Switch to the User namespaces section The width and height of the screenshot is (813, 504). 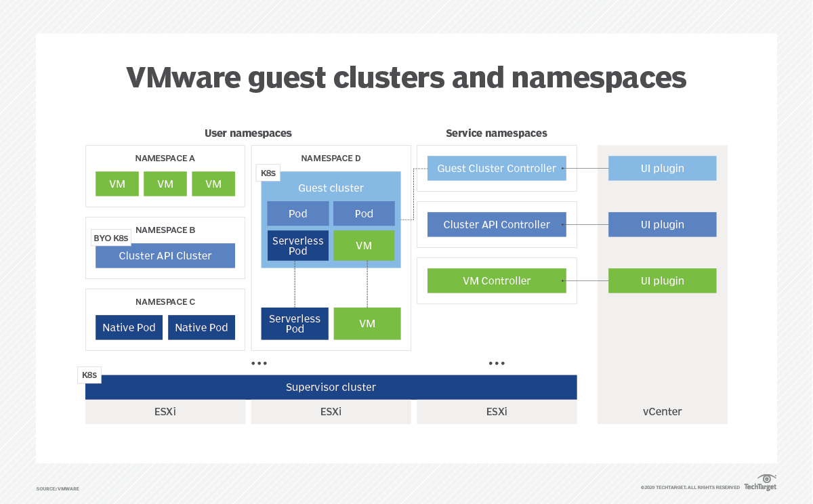point(248,133)
